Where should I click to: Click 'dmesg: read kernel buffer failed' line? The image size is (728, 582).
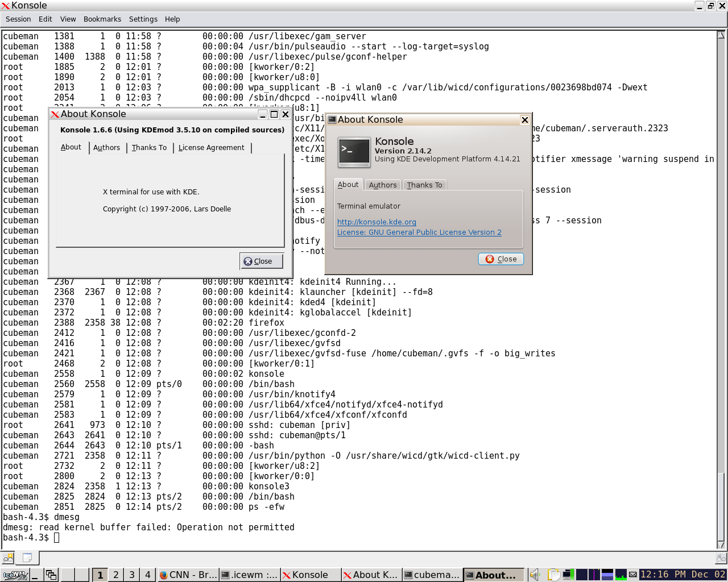tap(149, 527)
